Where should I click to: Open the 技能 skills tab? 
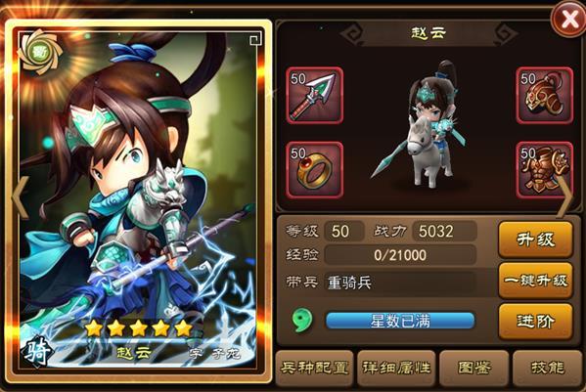coord(547,369)
